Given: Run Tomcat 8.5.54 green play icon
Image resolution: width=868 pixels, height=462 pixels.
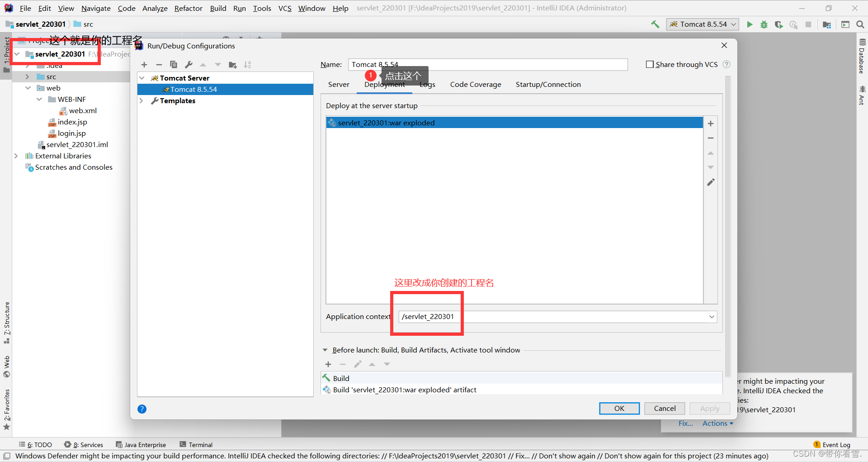Looking at the screenshot, I should 750,24.
